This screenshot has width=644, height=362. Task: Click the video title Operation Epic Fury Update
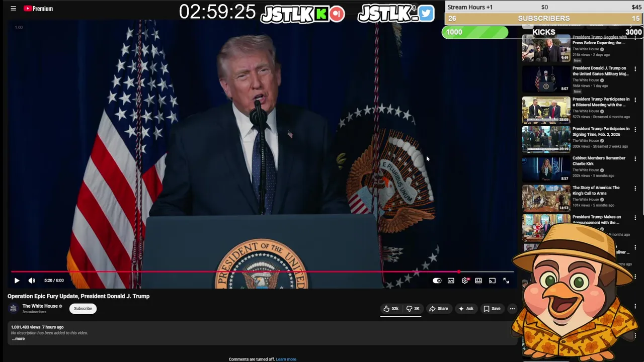78,296
